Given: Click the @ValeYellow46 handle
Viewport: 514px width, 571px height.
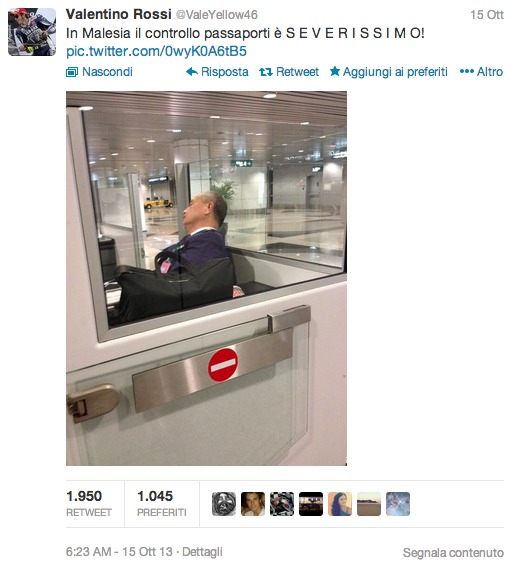Looking at the screenshot, I should 217,15.
